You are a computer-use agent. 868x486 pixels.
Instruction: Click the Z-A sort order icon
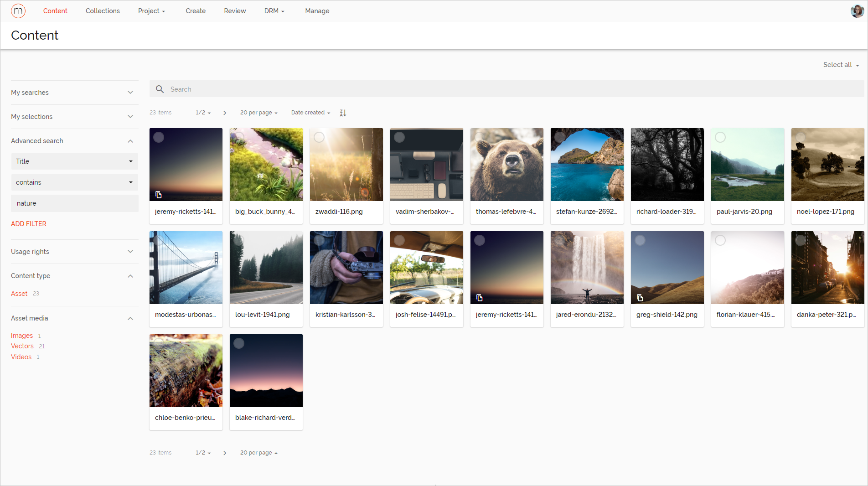pos(342,113)
